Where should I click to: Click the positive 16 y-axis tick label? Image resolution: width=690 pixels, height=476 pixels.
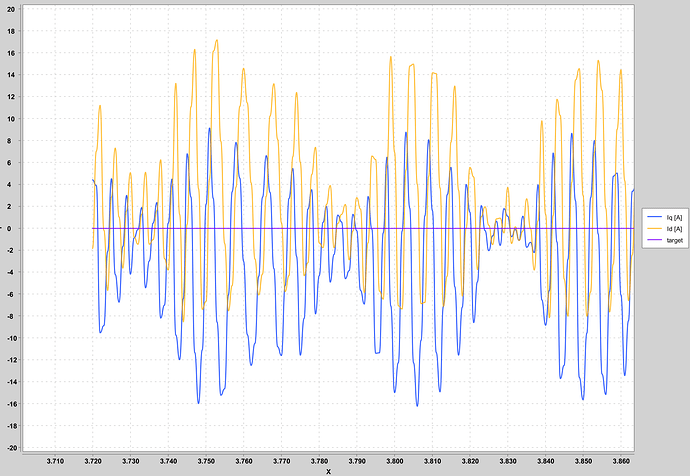click(x=11, y=53)
